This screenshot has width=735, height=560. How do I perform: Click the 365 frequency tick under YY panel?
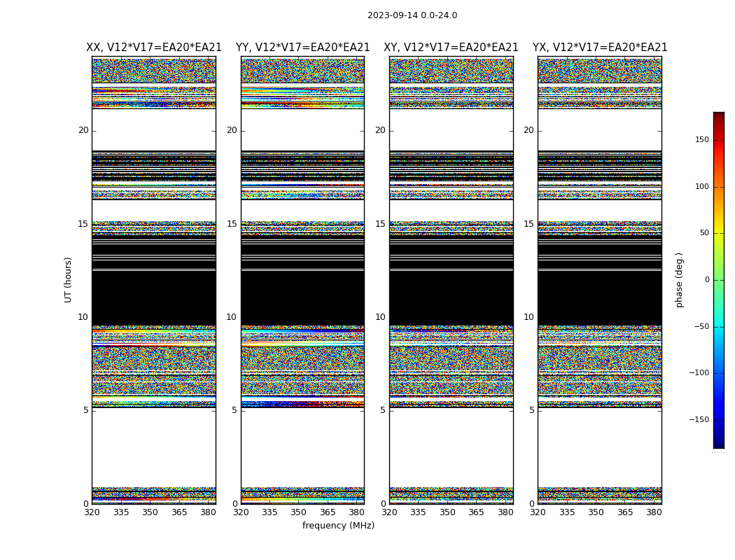click(x=328, y=512)
